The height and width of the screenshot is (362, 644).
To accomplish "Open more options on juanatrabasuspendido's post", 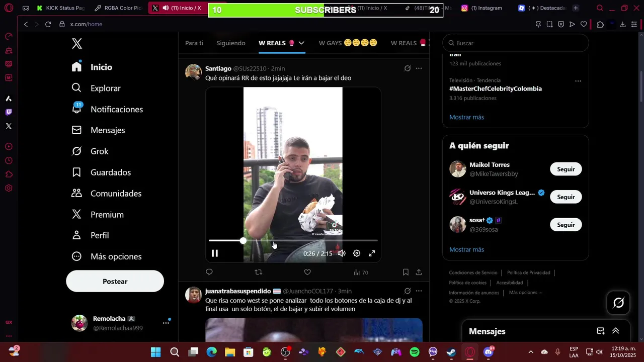I will (x=419, y=291).
